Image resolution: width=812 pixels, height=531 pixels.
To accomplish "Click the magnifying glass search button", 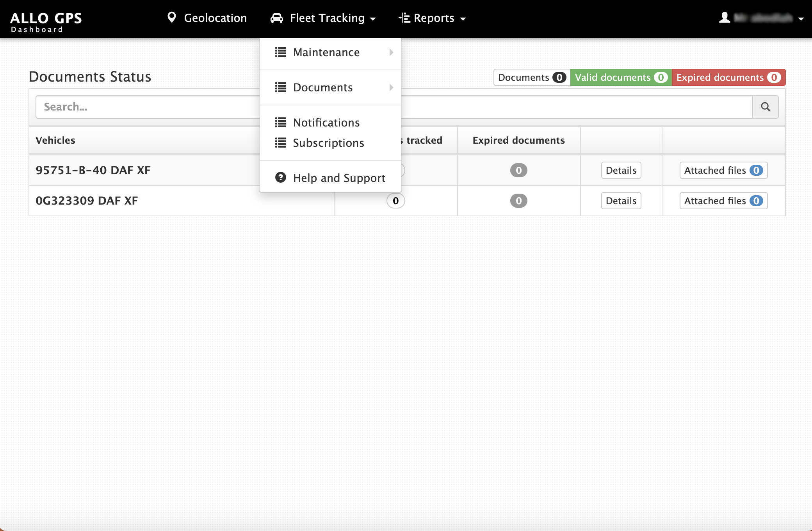I will (x=765, y=107).
